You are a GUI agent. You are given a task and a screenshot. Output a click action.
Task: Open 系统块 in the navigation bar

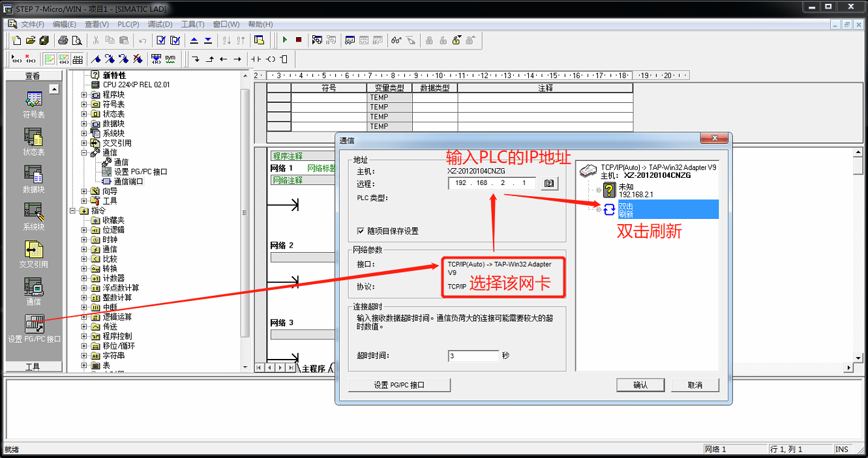[x=34, y=218]
